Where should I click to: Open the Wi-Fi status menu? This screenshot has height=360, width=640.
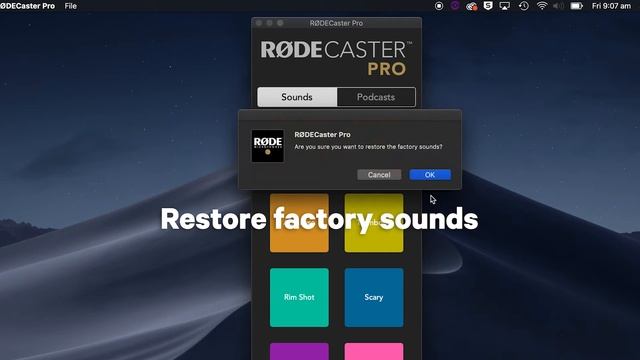pyautogui.click(x=542, y=6)
